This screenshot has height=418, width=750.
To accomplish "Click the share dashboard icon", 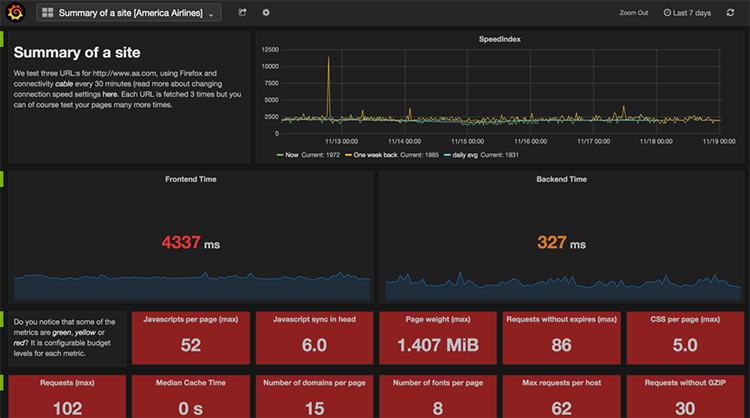I will point(243,12).
